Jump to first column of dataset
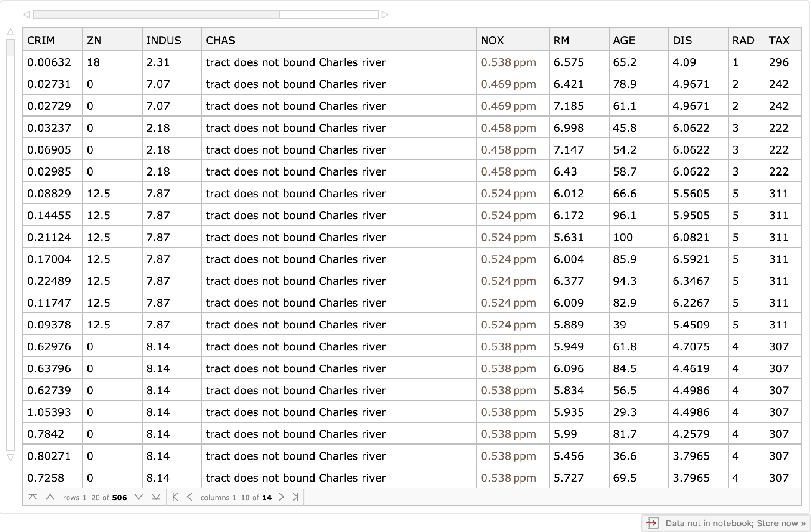This screenshot has width=811, height=532. click(x=175, y=497)
